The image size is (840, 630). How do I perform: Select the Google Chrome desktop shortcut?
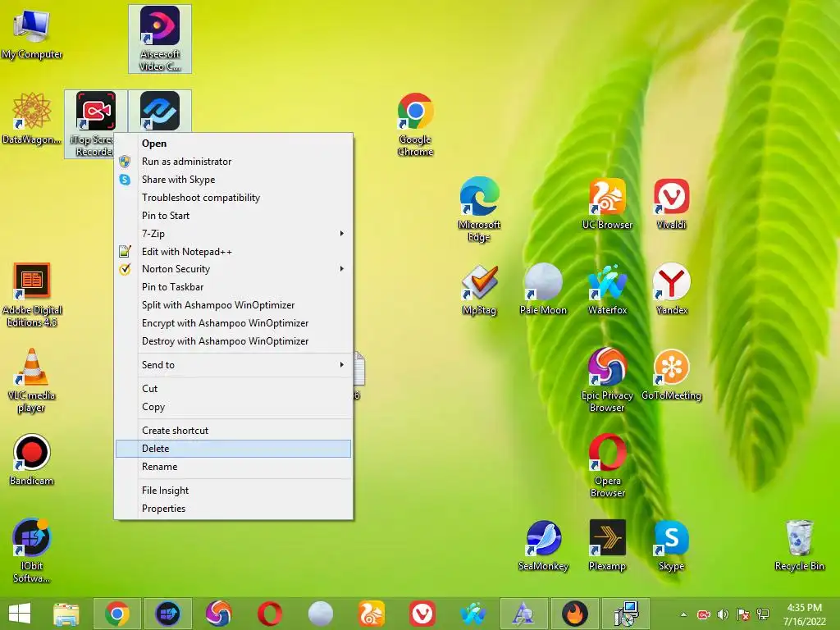(415, 125)
